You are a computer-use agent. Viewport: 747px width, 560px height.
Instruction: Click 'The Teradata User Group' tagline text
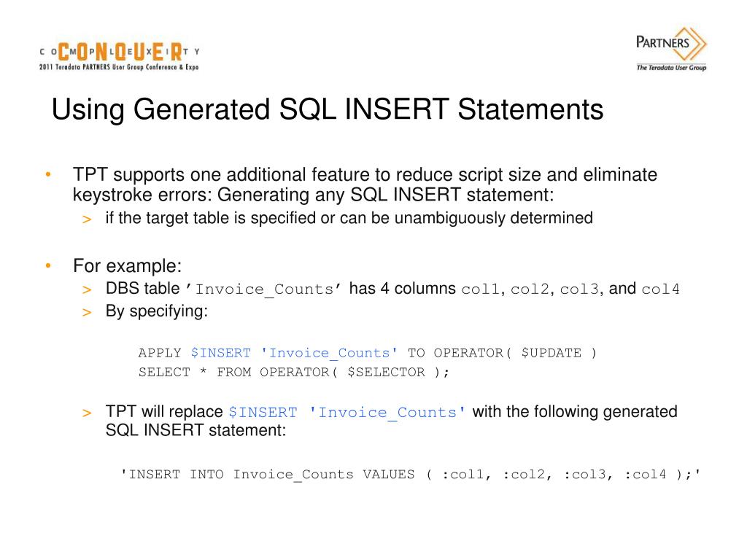click(x=671, y=68)
